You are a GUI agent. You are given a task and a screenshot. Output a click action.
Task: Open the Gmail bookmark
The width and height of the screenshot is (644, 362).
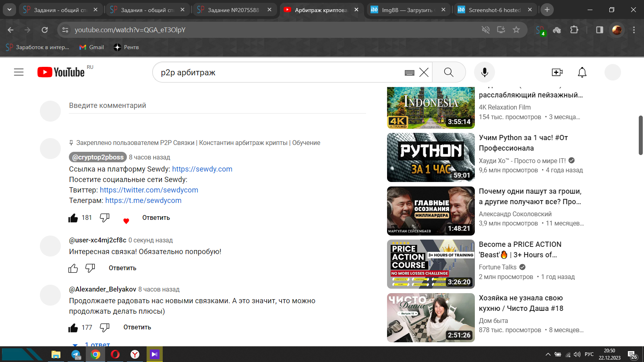click(x=92, y=47)
